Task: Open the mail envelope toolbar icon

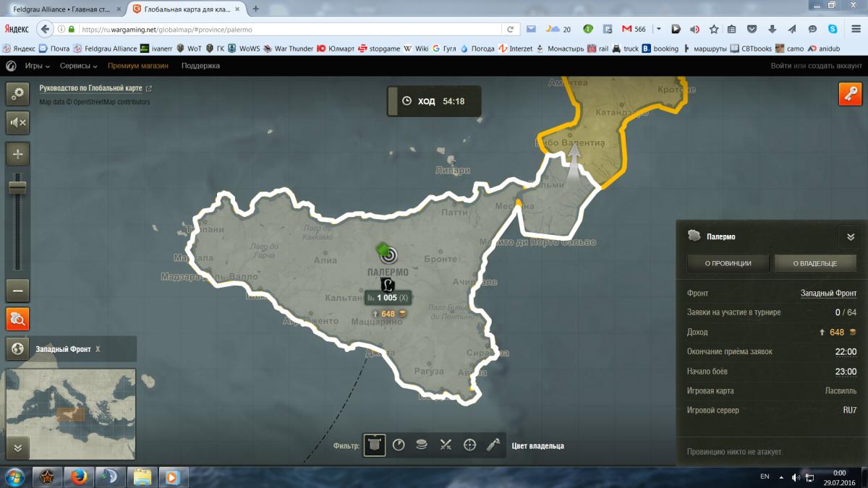Action: click(532, 30)
